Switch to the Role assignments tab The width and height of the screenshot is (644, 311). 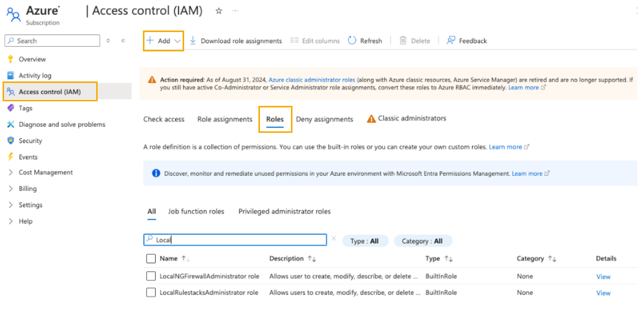click(x=224, y=119)
